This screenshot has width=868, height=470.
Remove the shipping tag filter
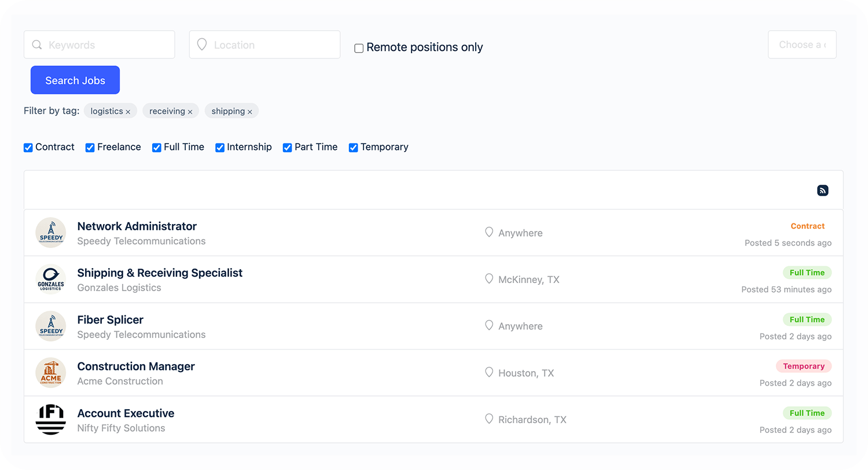[250, 112]
